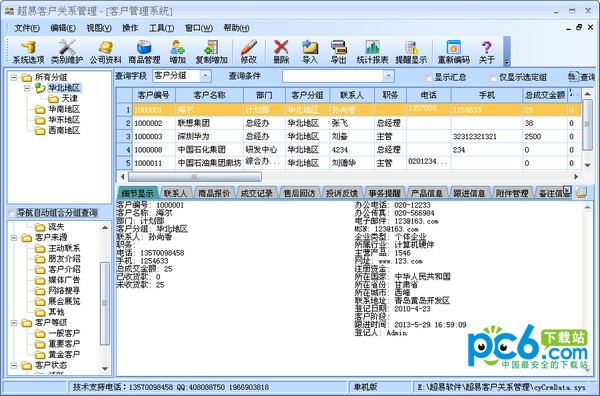Click the 复制增加 copy-add icon
The image size is (600, 396).
[x=211, y=52]
